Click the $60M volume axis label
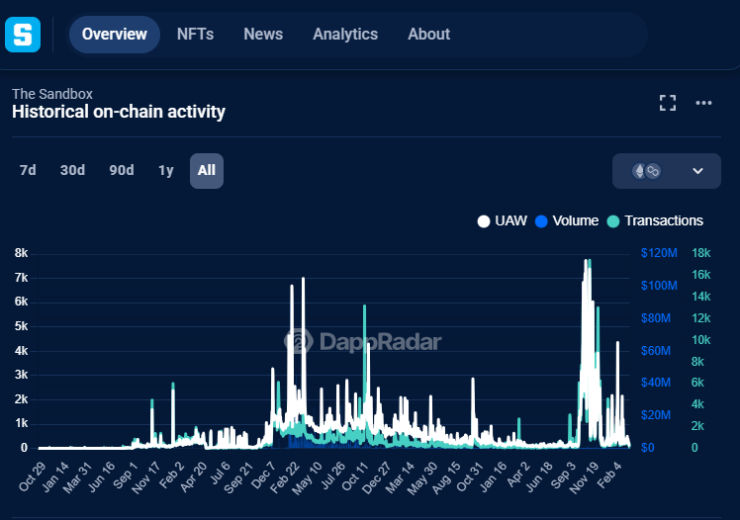Viewport: 740px width, 520px height. tap(656, 351)
